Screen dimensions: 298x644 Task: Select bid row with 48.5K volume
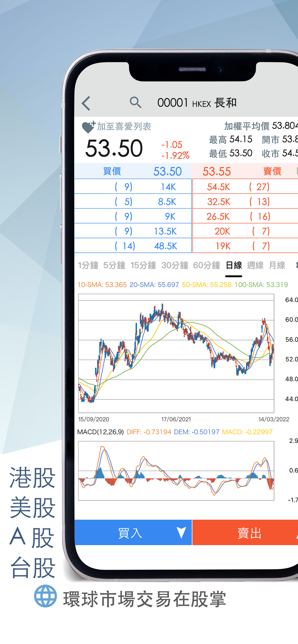pyautogui.click(x=133, y=246)
